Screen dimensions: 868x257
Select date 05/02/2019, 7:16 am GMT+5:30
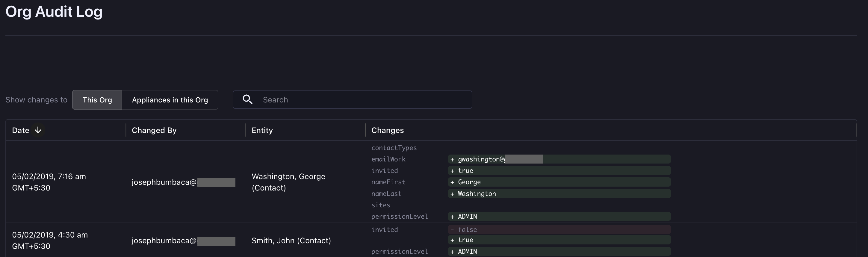pyautogui.click(x=49, y=182)
